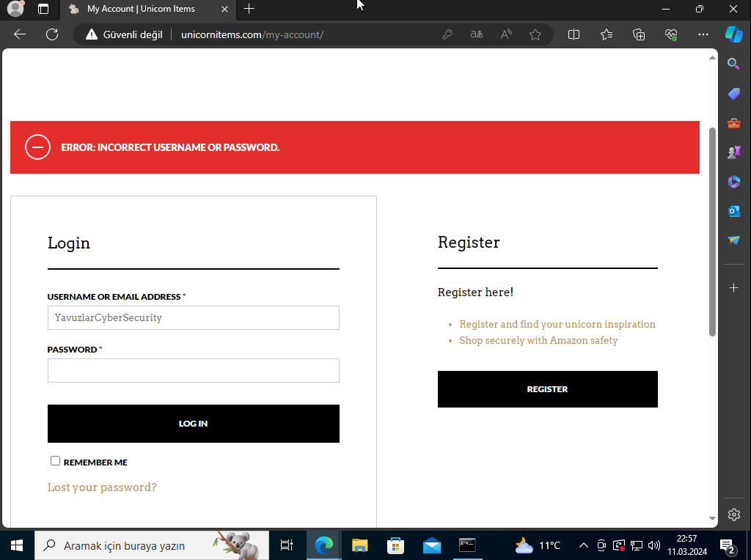Open browser Collections icon

coord(639,34)
